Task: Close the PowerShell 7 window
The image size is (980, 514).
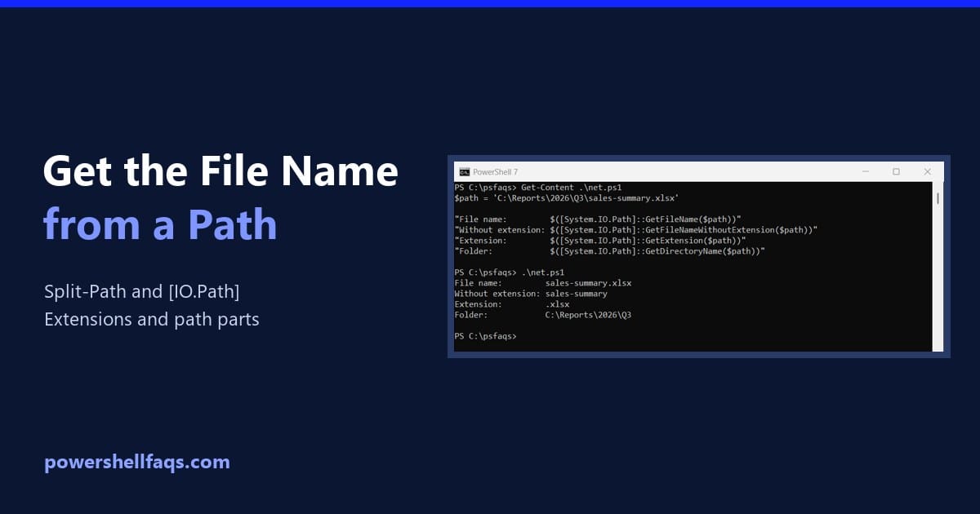Action: (928, 172)
